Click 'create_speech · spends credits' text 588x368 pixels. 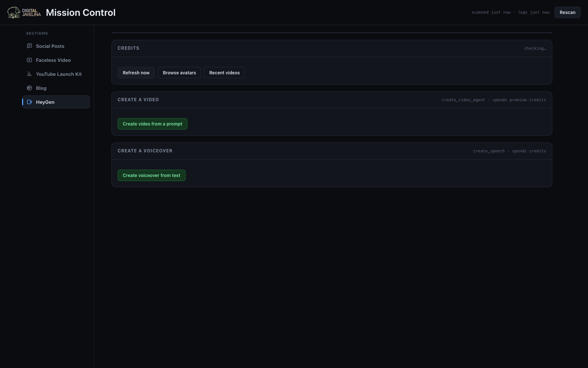tap(509, 151)
